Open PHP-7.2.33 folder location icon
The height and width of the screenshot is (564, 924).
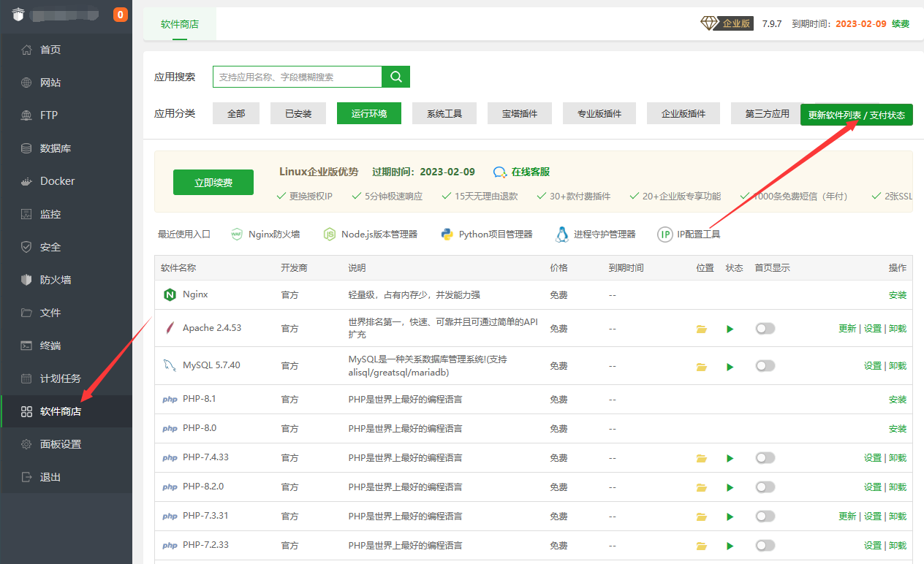[x=702, y=546]
